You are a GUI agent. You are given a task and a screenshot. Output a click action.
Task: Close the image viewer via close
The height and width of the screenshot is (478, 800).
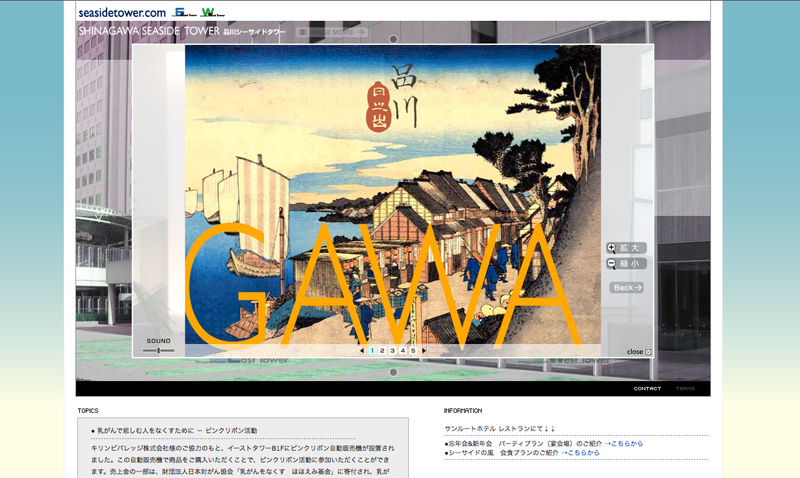(x=639, y=351)
